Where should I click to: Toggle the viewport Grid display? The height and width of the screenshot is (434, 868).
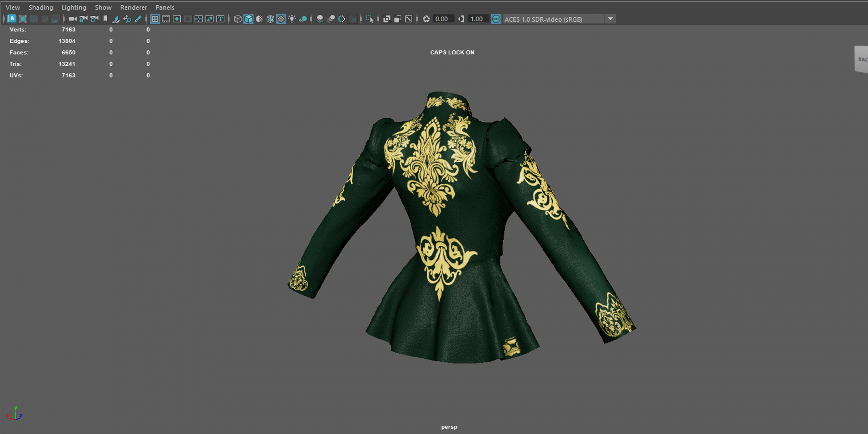(155, 19)
